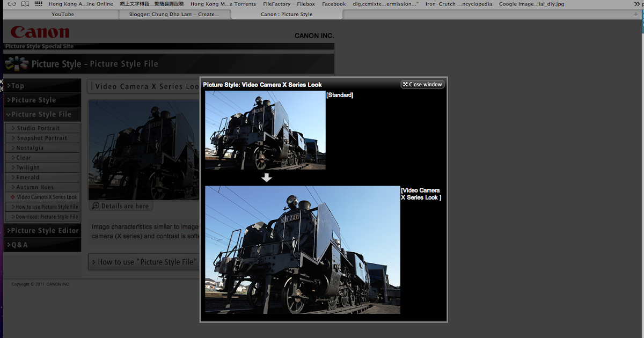Click the magnifier icon on Details are here
Screen dimensions: 644x338
95,206
